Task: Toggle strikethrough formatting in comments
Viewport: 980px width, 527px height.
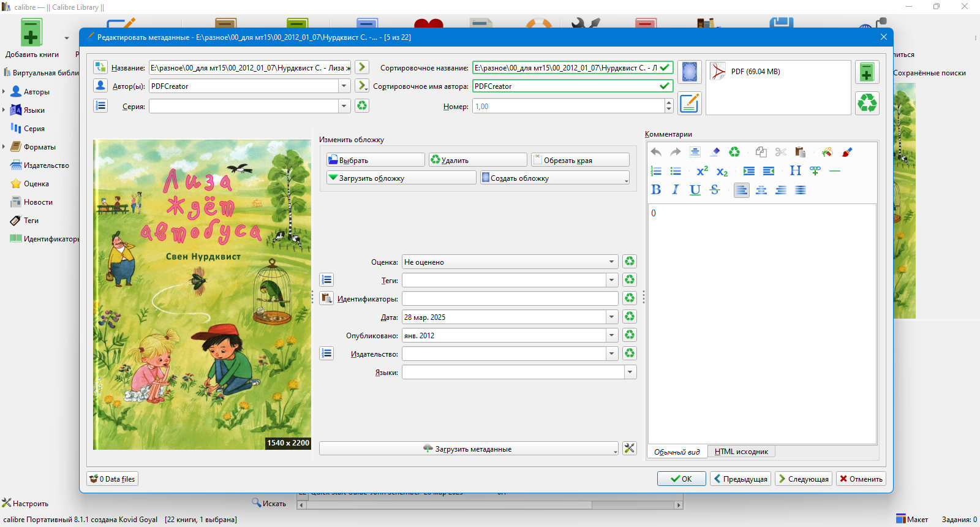Action: 715,190
